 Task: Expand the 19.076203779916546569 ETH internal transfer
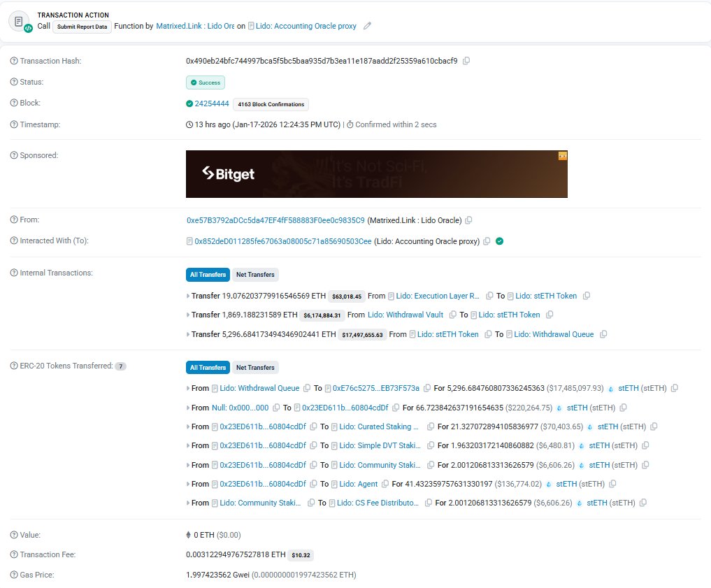click(188, 296)
